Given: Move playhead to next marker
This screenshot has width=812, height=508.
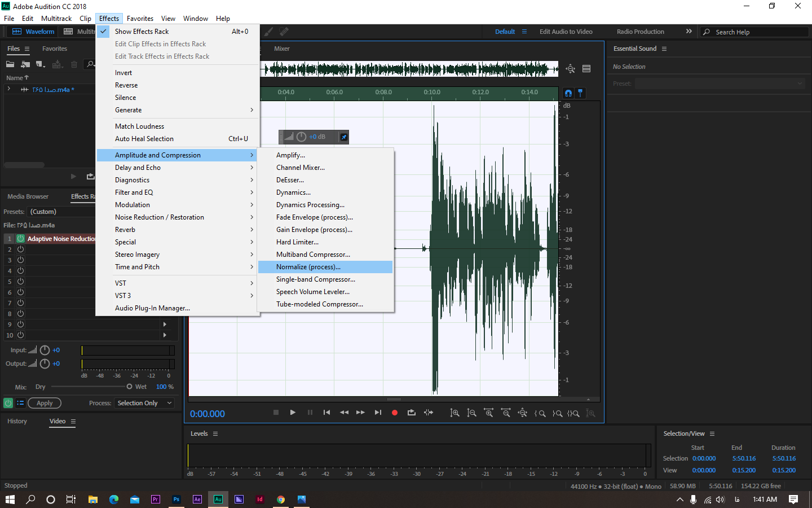Looking at the screenshot, I should click(x=378, y=413).
